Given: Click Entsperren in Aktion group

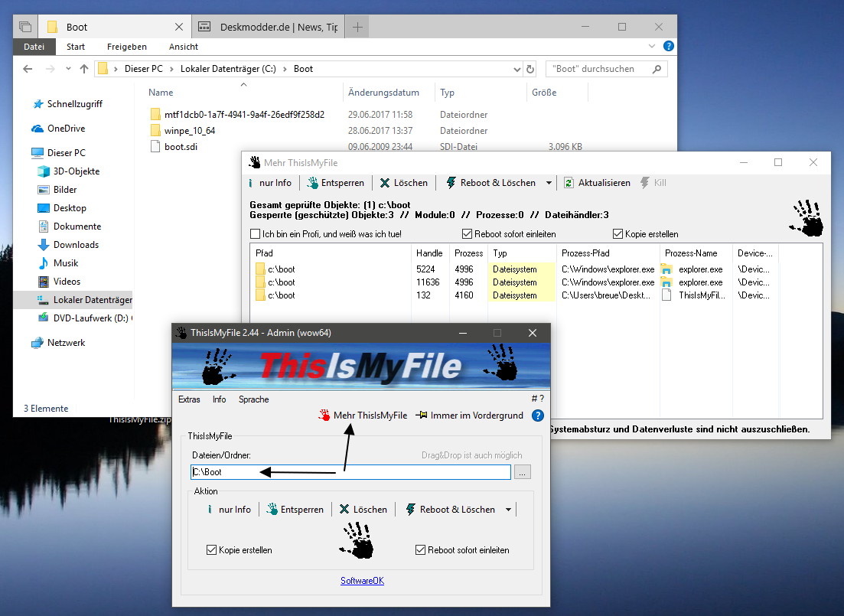Looking at the screenshot, I should 295,510.
